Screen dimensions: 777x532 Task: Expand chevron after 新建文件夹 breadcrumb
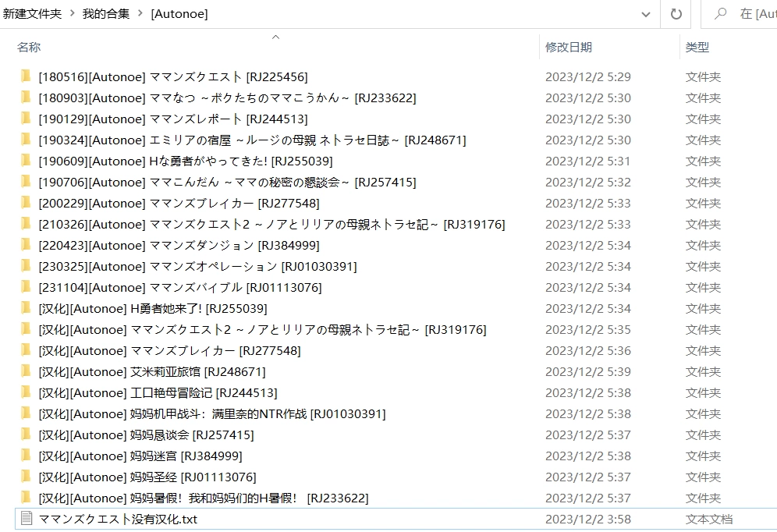(x=73, y=13)
